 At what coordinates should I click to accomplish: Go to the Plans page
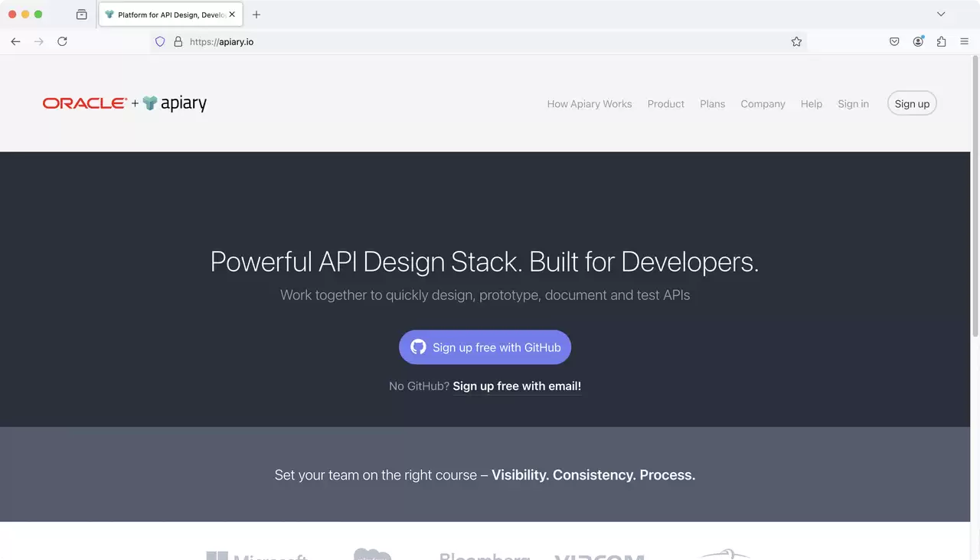(712, 104)
